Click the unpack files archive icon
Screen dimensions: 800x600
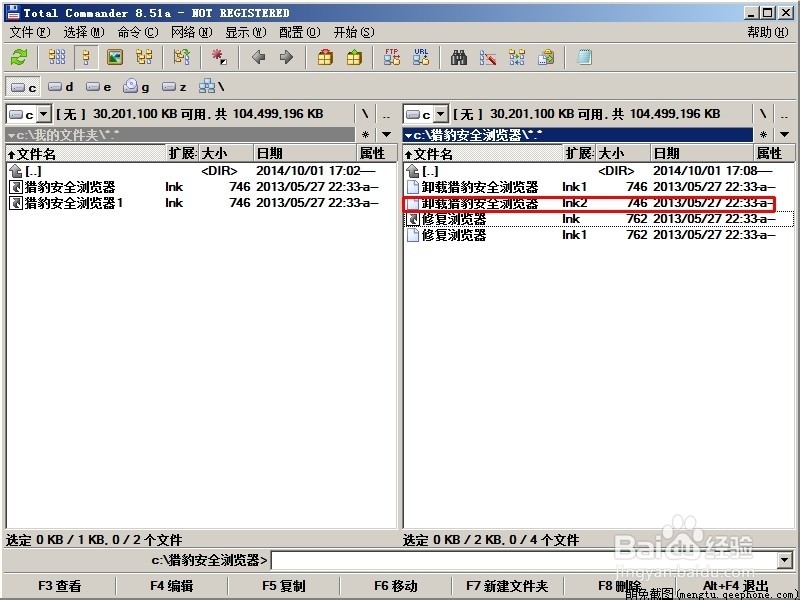354,57
